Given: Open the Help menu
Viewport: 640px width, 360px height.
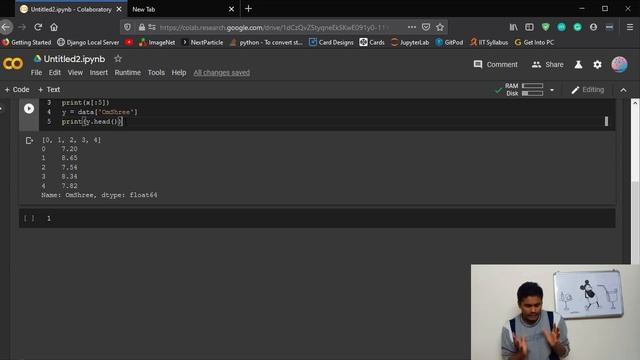Looking at the screenshot, I should click(x=179, y=73).
